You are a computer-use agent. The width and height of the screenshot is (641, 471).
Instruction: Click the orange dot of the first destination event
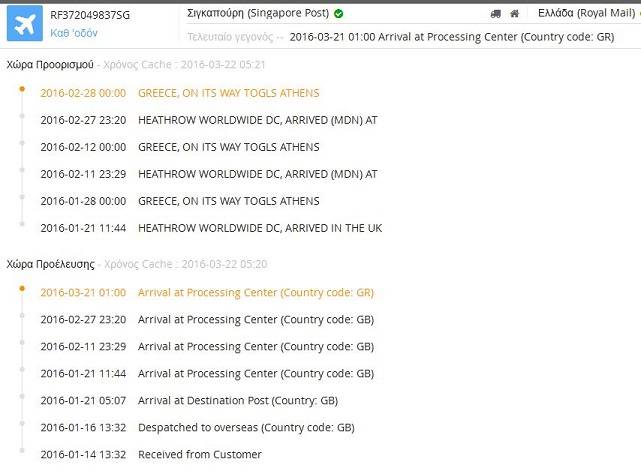pyautogui.click(x=20, y=90)
